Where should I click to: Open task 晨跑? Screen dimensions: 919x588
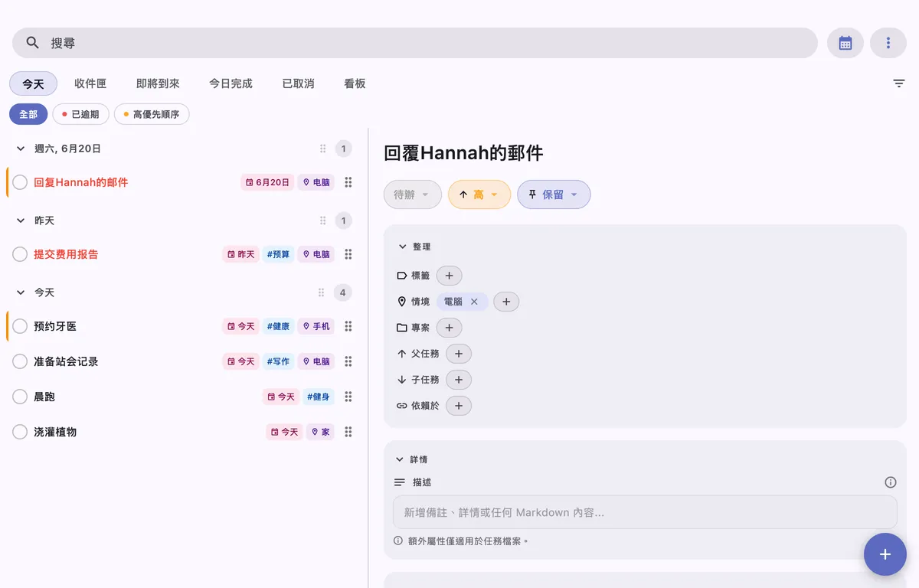tap(44, 397)
